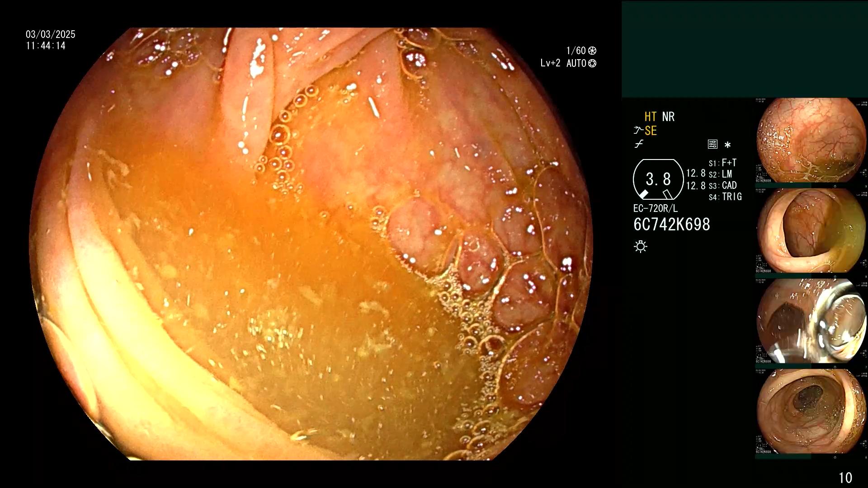Click the time stamp 11:44:14
Viewport: 868px width, 488px height.
(46, 46)
